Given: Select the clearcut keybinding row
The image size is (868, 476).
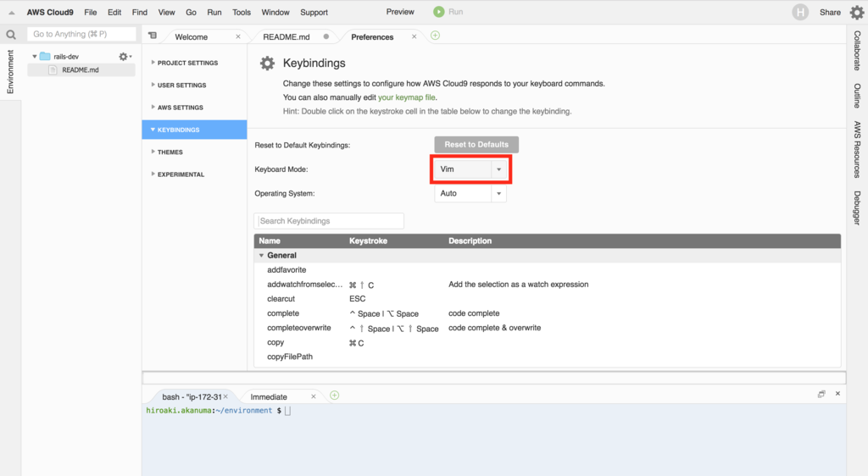Looking at the screenshot, I should coord(548,298).
